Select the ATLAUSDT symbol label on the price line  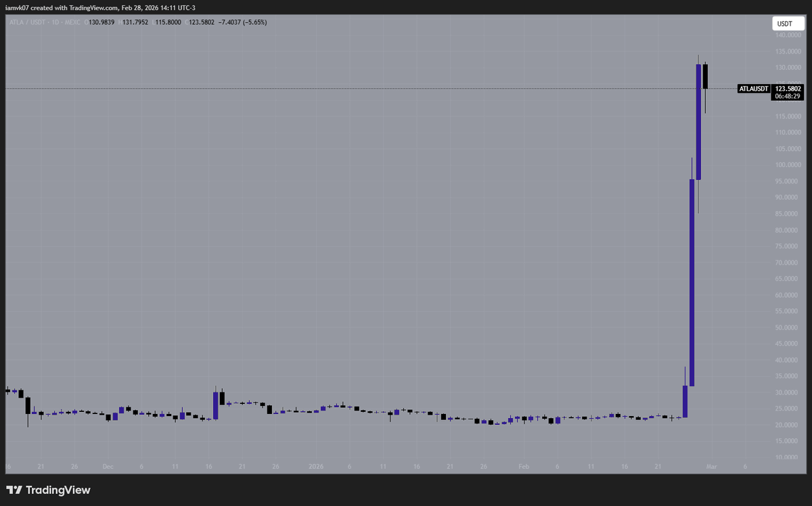coord(753,89)
